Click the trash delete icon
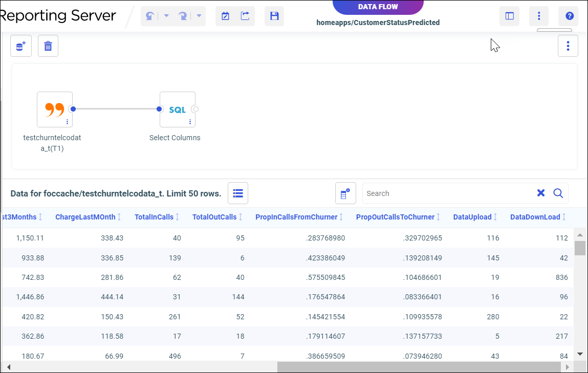The height and width of the screenshot is (373, 588). (x=48, y=46)
